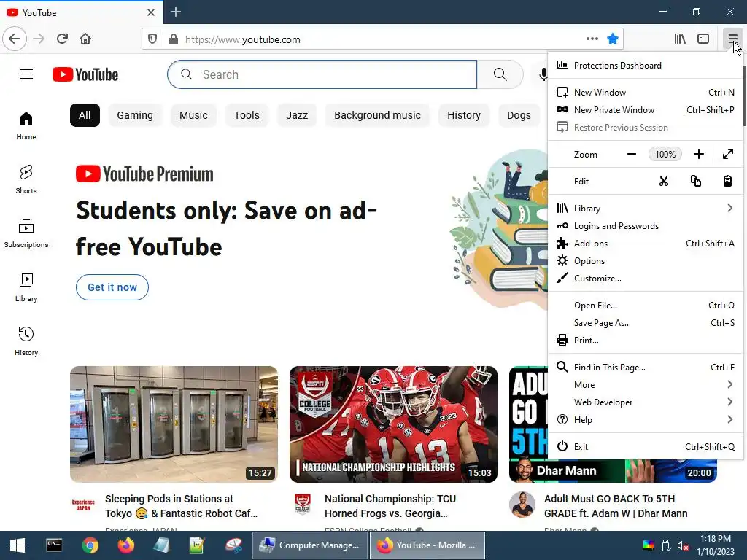Print the page from menu
This screenshot has height=560, width=747.
646,341
